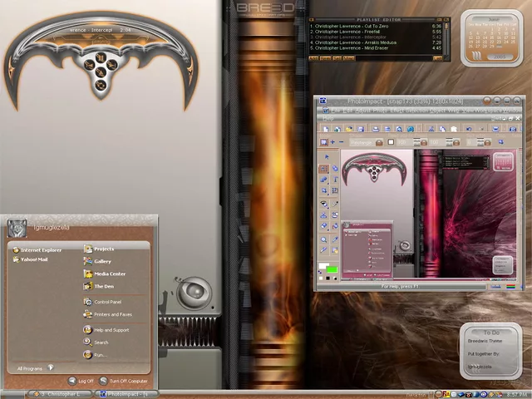The width and height of the screenshot is (532, 399).
Task: Toggle subtract-from-selection minus mode
Action: pos(342,142)
